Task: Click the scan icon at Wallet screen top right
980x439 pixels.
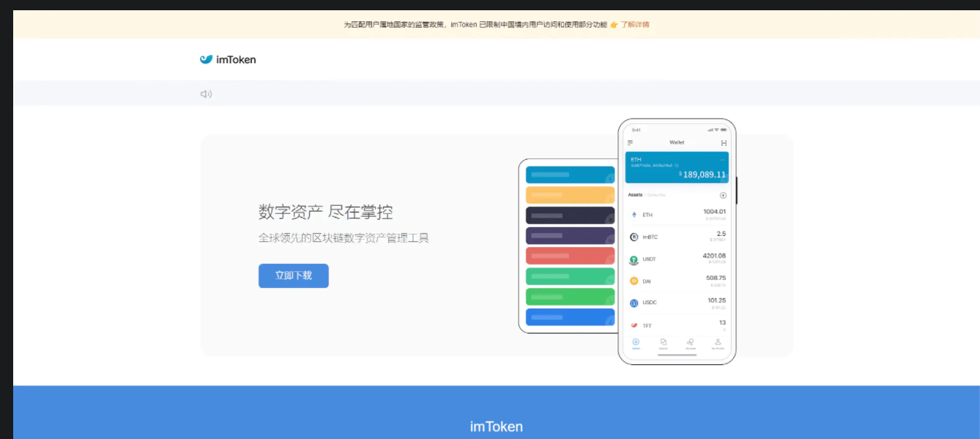Action: click(723, 141)
